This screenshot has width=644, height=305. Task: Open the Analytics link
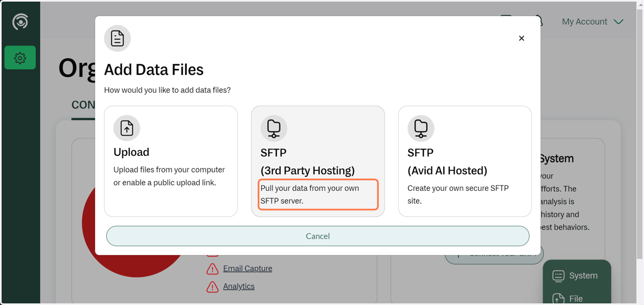239,287
